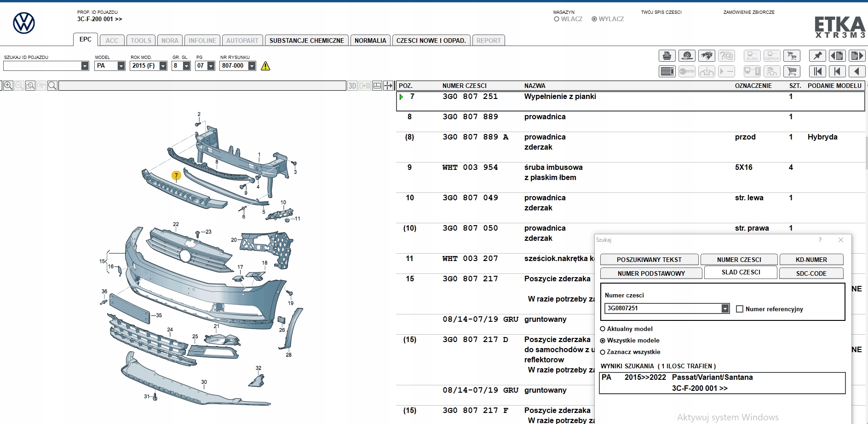This screenshot has height=424, width=868.
Task: Select the Aktualny model radio option
Action: (603, 329)
